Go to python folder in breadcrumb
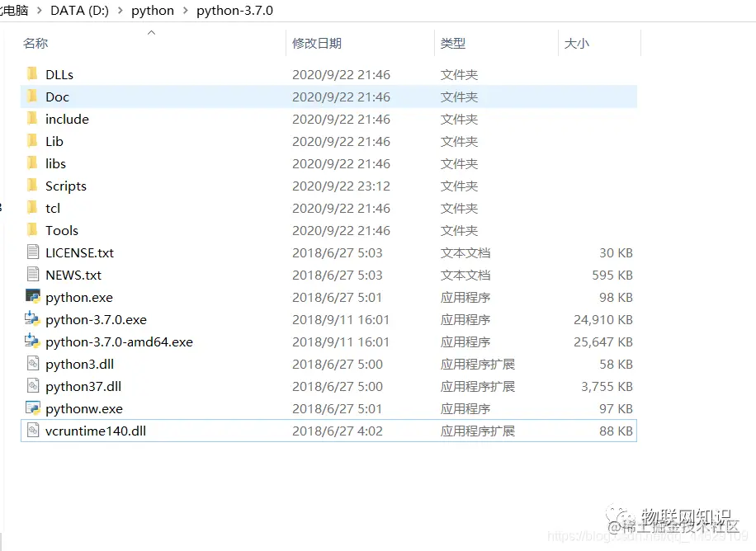 [153, 11]
